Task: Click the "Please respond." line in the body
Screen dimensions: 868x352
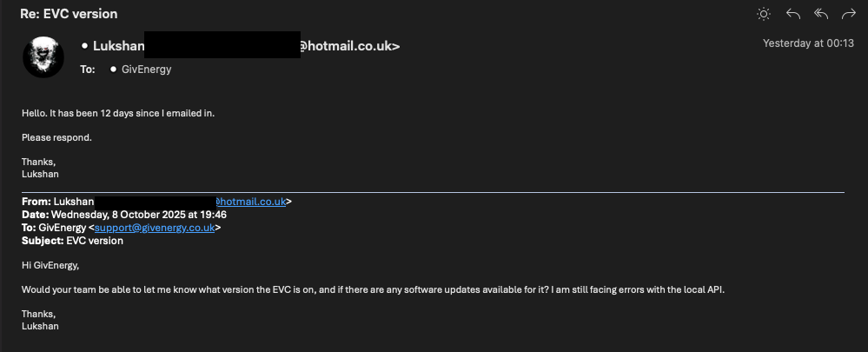Action: point(56,137)
